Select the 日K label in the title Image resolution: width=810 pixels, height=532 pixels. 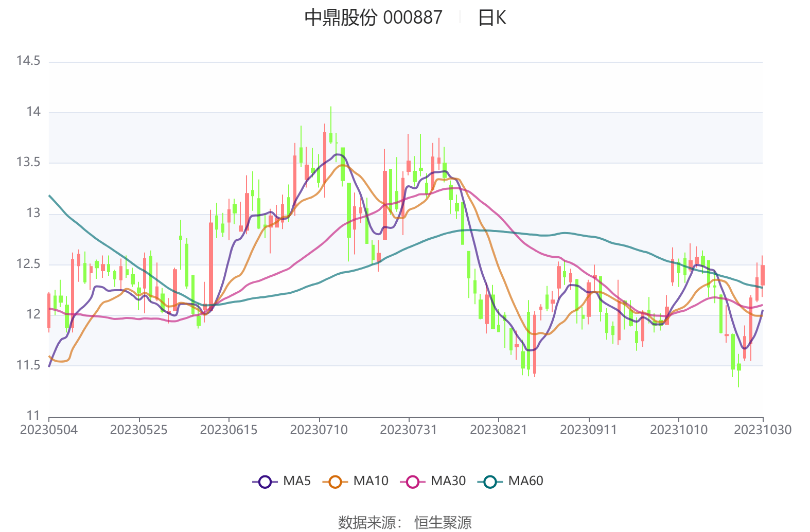[x=492, y=18]
